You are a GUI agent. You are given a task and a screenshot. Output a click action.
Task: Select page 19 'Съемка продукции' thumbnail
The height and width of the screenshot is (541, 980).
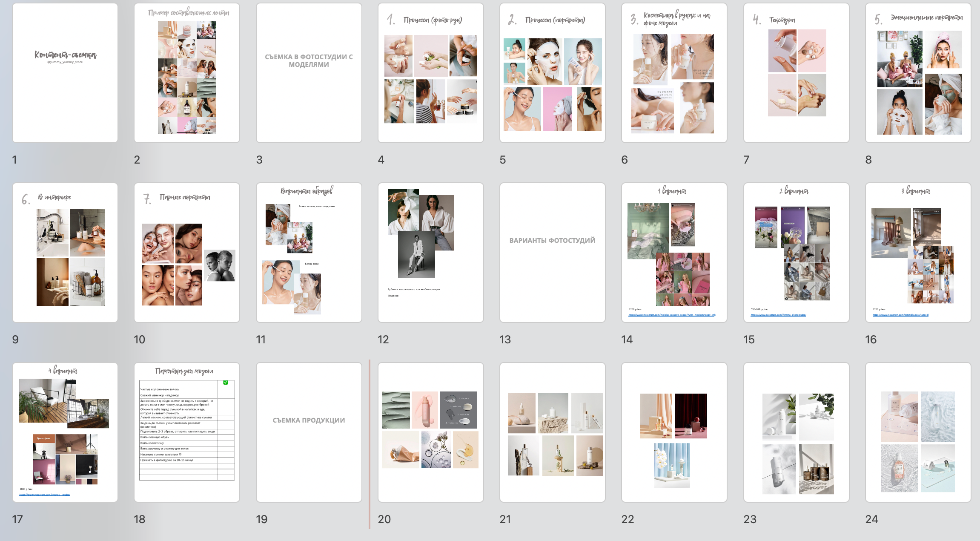(x=309, y=432)
